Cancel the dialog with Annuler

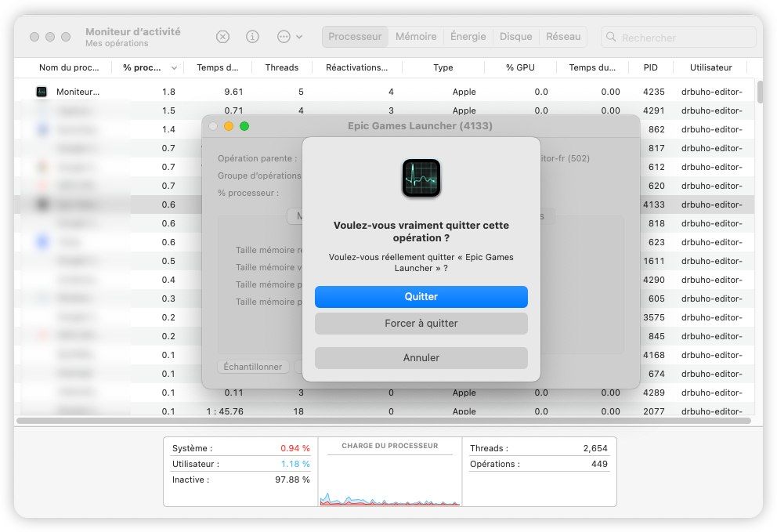(x=421, y=357)
